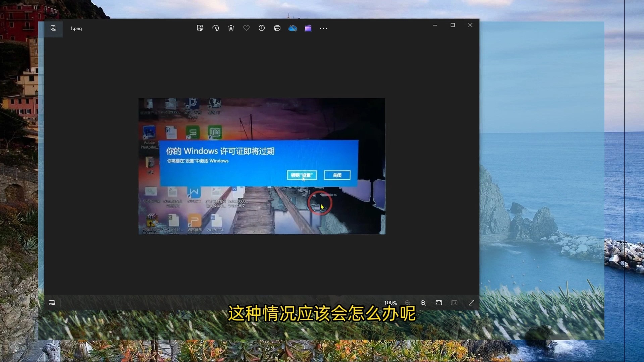Open the OneDrive cloud icon
Viewport: 644px width, 362px height.
293,28
